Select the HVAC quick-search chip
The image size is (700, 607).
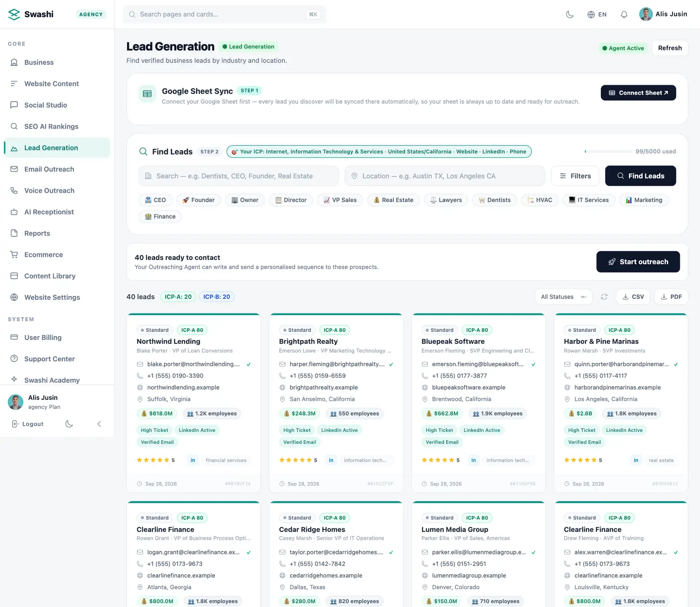tap(539, 200)
